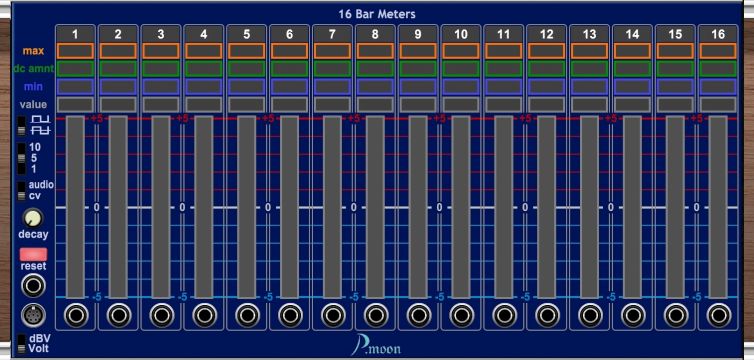Click the input jack for channel 7
This screenshot has width=754, height=360.
pos(333,316)
